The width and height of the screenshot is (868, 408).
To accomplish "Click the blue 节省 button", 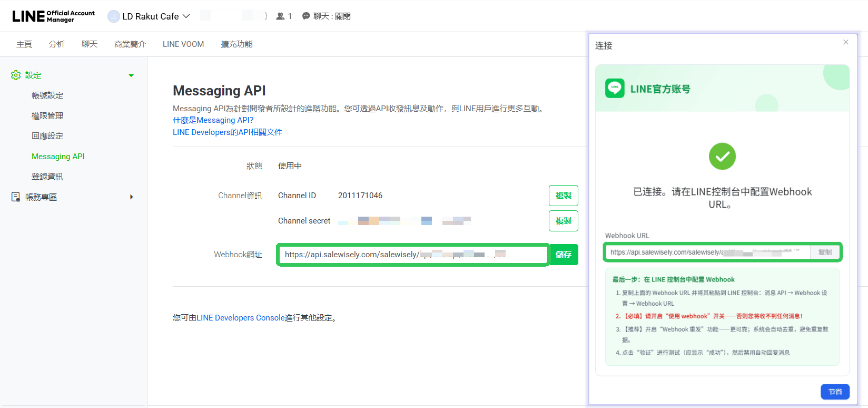I will click(x=835, y=392).
